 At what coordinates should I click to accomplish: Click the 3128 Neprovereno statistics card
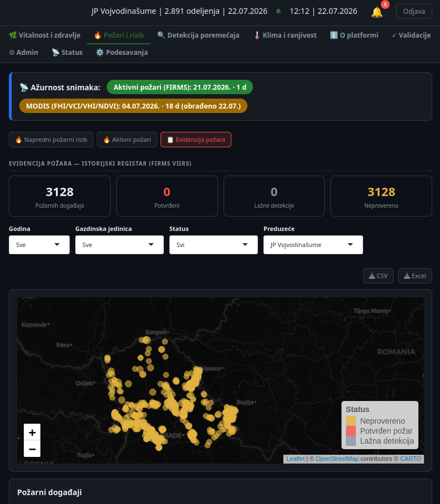click(x=381, y=196)
